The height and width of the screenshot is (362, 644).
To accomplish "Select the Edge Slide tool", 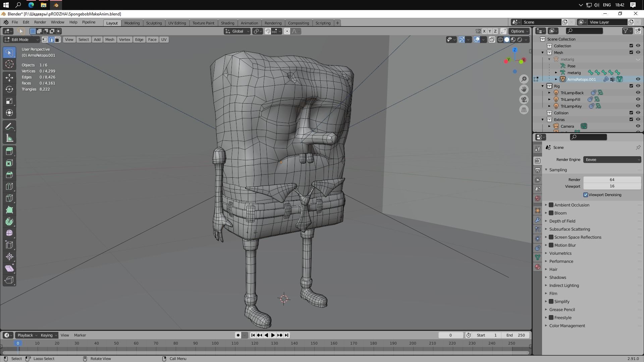I will pyautogui.click(x=9, y=245).
